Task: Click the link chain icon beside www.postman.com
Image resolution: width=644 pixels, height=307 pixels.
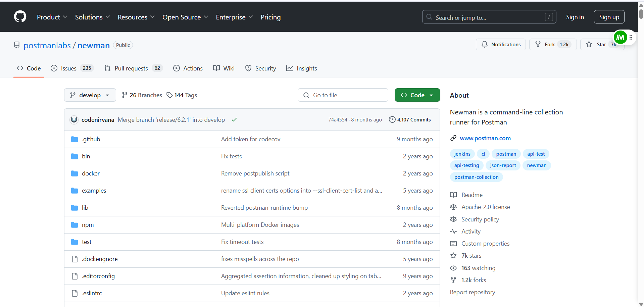Action: [x=453, y=138]
